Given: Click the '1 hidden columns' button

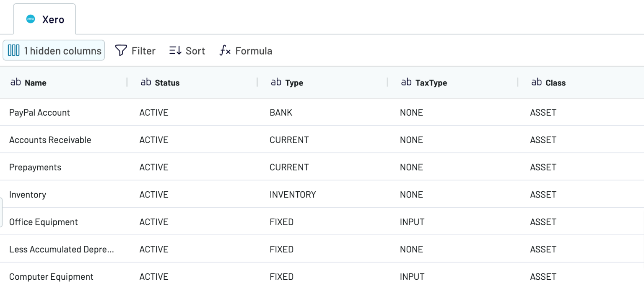Looking at the screenshot, I should pyautogui.click(x=53, y=50).
